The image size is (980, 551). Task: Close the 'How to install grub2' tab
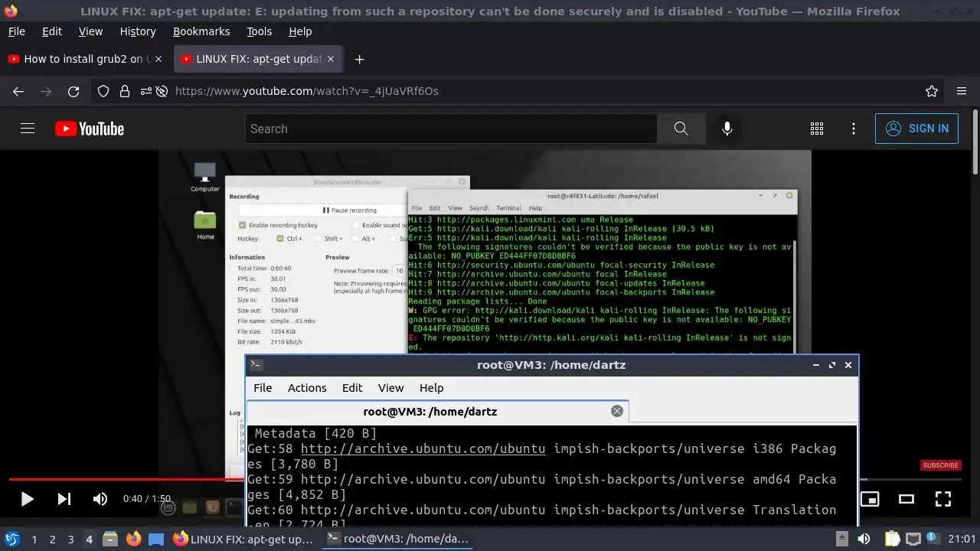coord(158,59)
